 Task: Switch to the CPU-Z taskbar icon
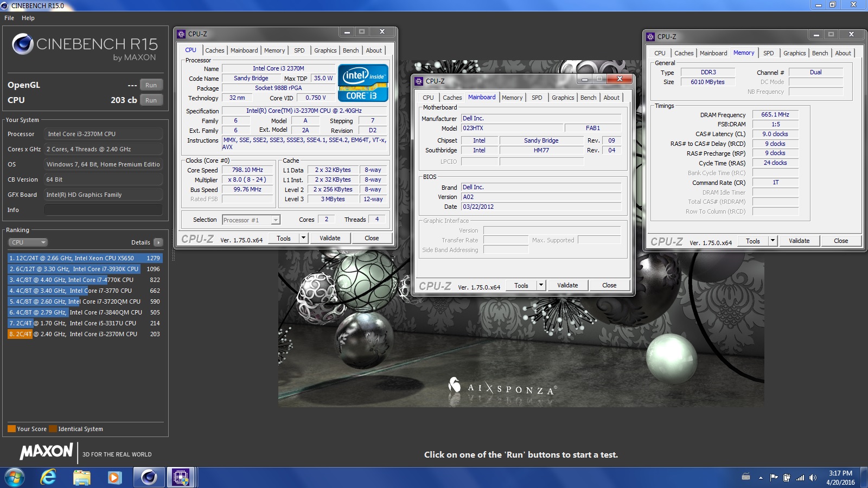point(181,477)
